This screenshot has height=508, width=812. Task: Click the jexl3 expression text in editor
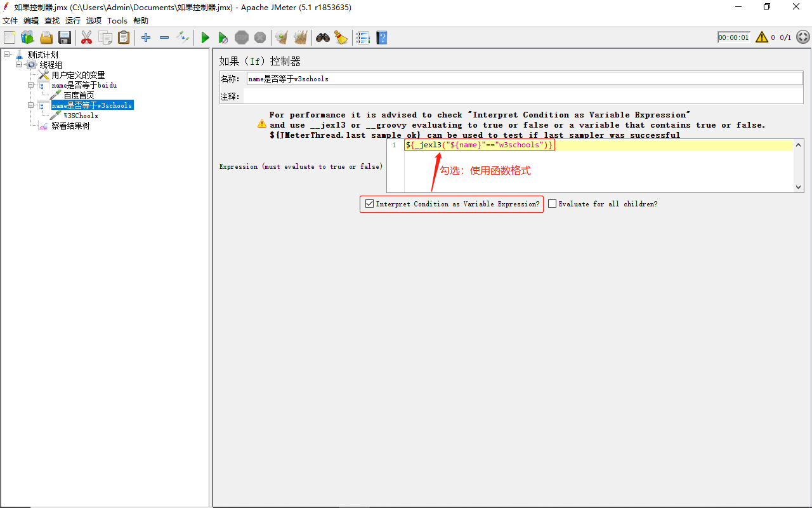click(480, 145)
